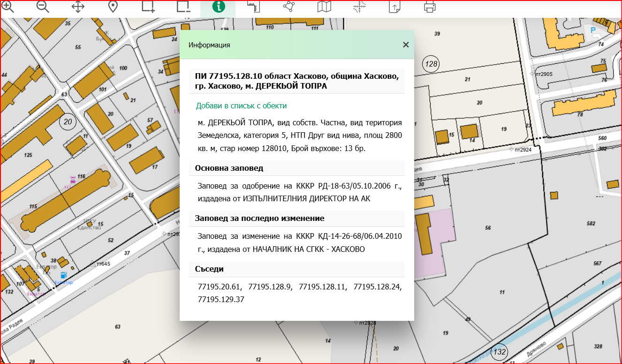Select the location marker pin tool

click(x=113, y=8)
